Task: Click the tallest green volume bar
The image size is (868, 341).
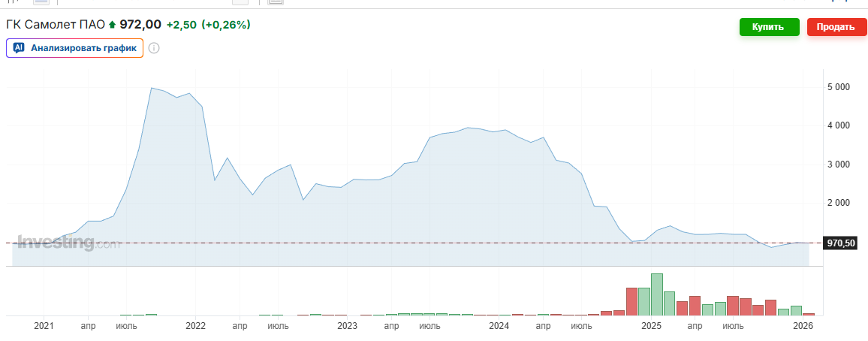Action: click(x=657, y=294)
